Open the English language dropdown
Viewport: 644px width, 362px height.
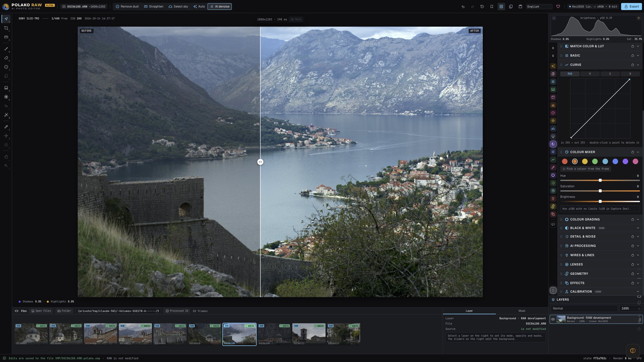coord(539,6)
